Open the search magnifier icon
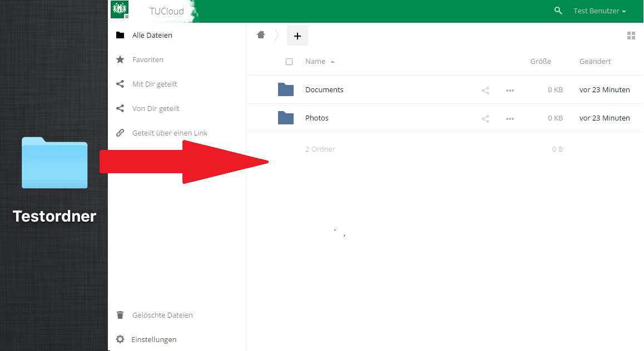The image size is (644, 351). 558,11
